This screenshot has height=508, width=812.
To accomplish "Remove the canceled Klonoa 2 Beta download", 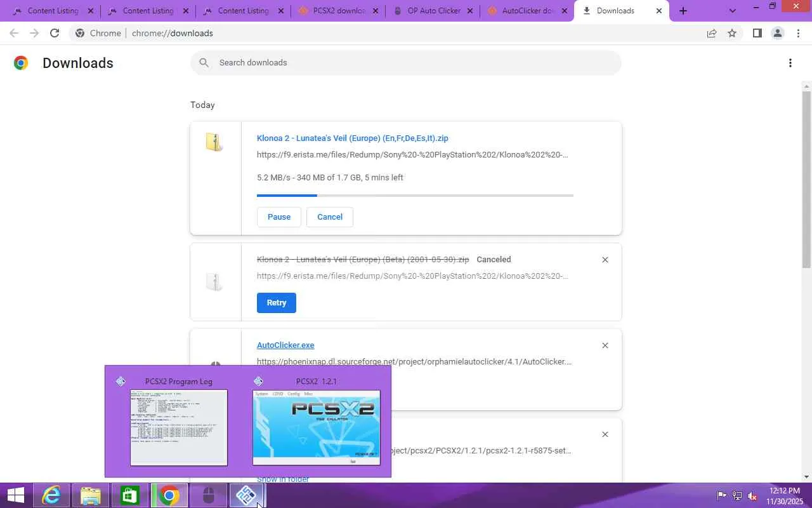I will point(605,260).
